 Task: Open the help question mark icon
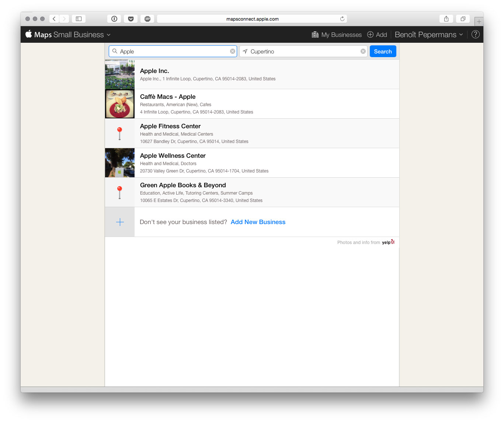click(x=476, y=34)
